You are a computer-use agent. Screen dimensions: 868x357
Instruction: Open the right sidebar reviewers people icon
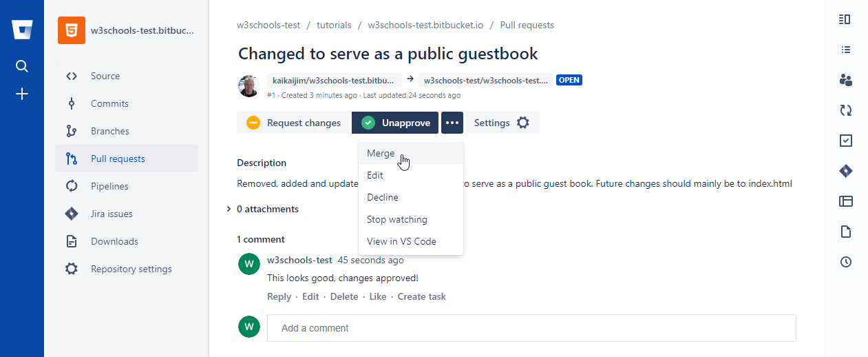846,80
